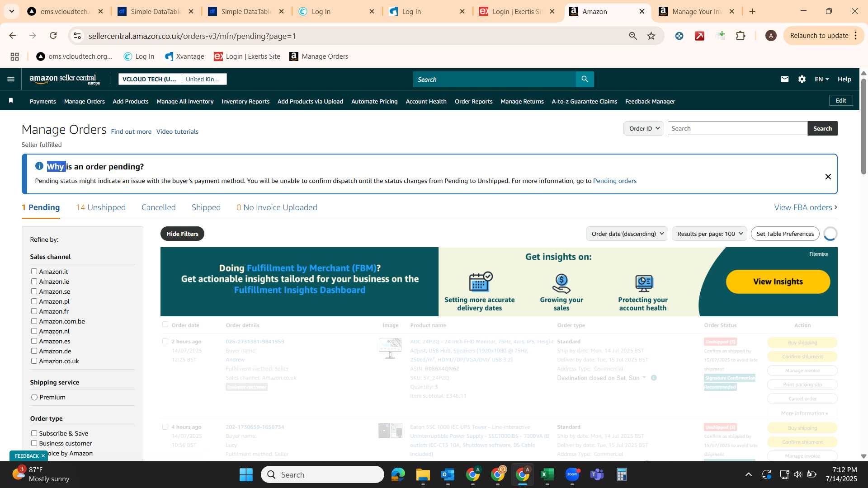
Task: Click the info icon near Destination closed
Action: [x=654, y=378]
